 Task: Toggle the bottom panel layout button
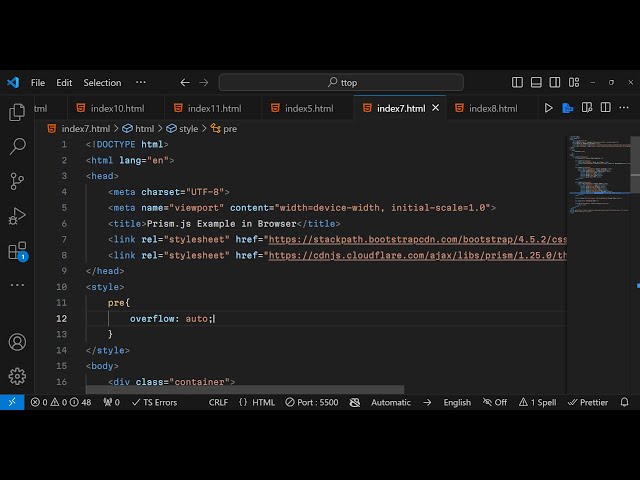pyautogui.click(x=536, y=83)
